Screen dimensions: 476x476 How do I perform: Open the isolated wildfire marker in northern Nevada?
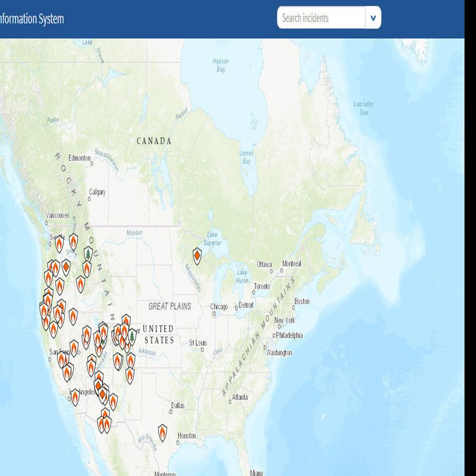[73, 316]
